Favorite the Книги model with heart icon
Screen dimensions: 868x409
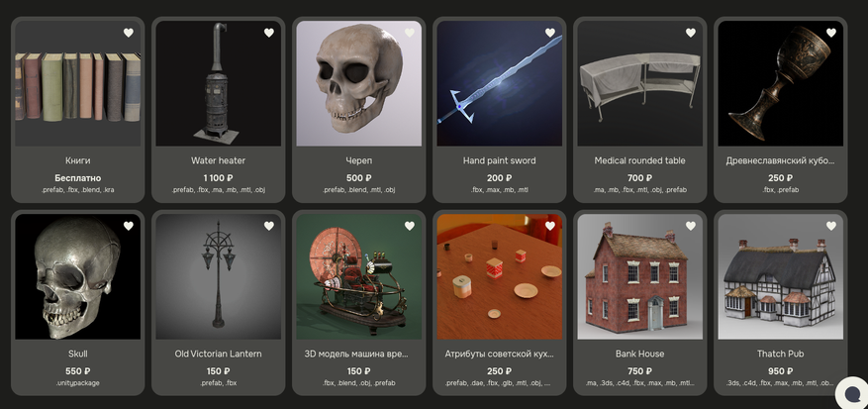[129, 33]
